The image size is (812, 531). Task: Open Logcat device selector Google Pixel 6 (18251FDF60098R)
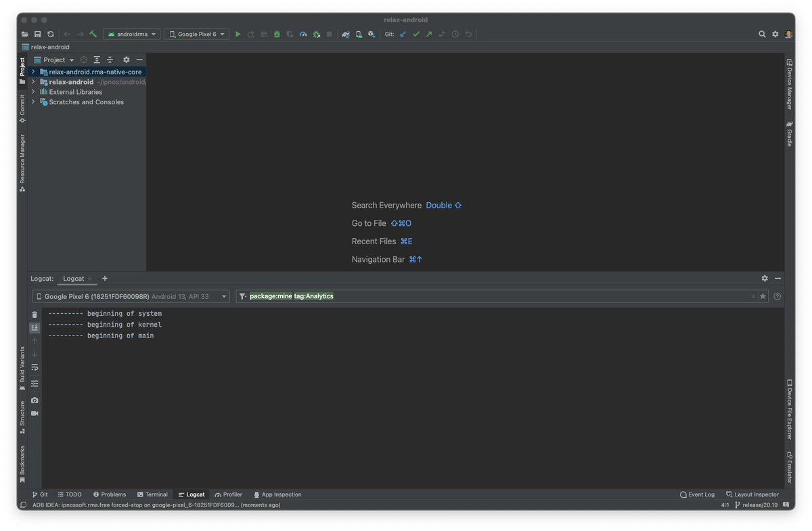pyautogui.click(x=131, y=296)
